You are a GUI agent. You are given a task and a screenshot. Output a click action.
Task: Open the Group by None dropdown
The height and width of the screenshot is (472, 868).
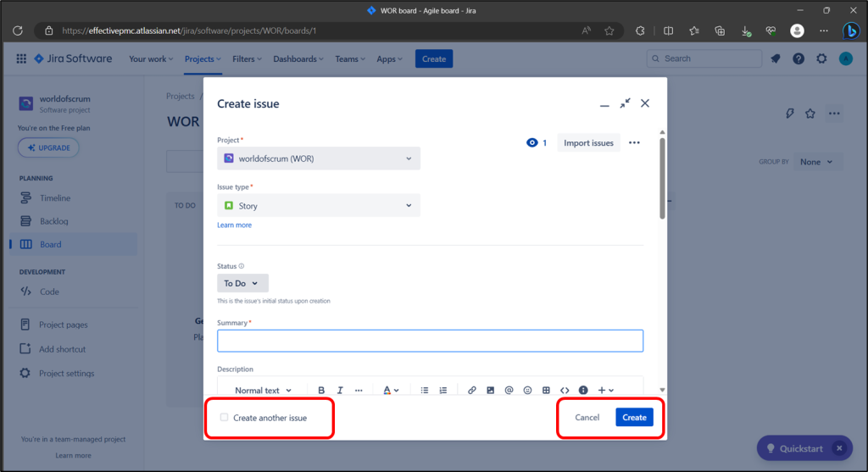click(x=817, y=162)
